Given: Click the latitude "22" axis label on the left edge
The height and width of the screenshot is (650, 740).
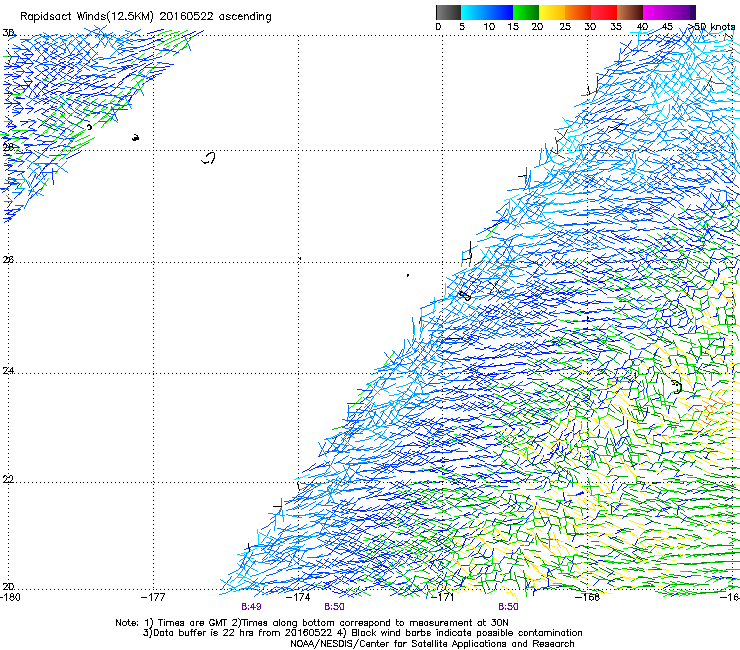Looking at the screenshot, I should 8,480.
